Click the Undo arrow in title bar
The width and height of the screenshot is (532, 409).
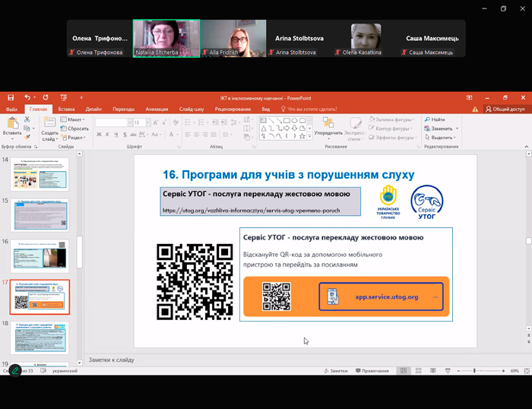[27, 98]
